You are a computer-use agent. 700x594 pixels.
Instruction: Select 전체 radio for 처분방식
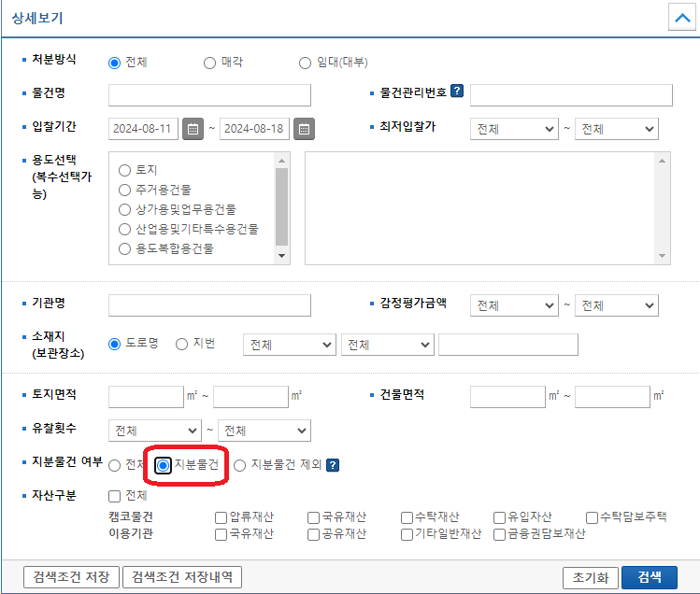(x=114, y=63)
